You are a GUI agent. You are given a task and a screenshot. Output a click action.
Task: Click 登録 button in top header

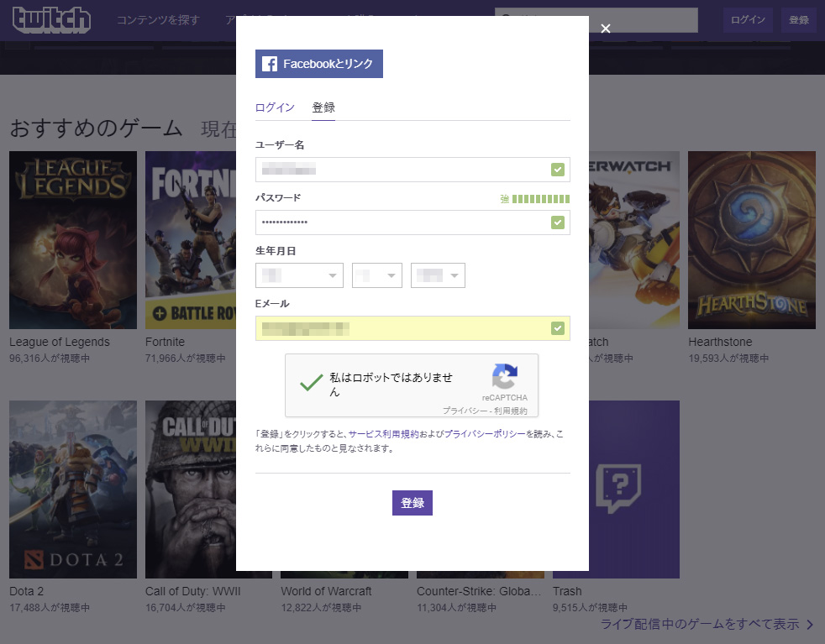[799, 20]
